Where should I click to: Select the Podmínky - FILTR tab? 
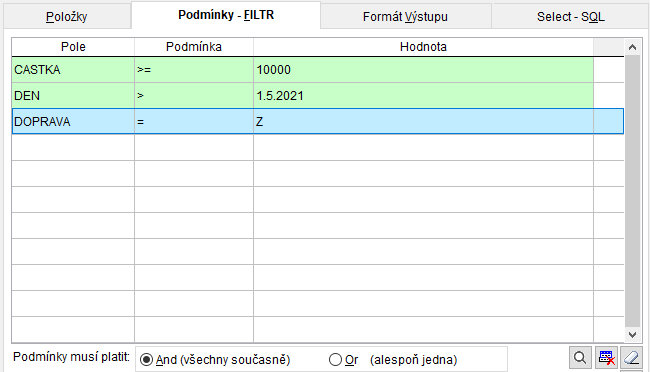[226, 15]
